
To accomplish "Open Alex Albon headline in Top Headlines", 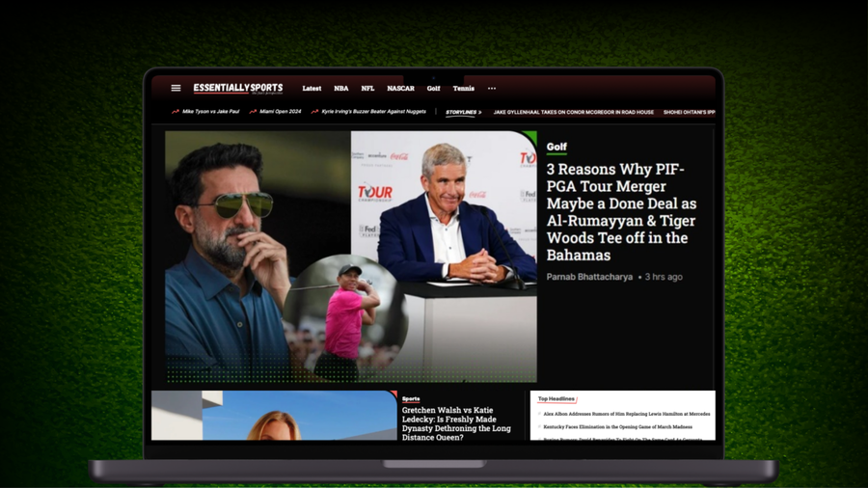I will (x=626, y=414).
